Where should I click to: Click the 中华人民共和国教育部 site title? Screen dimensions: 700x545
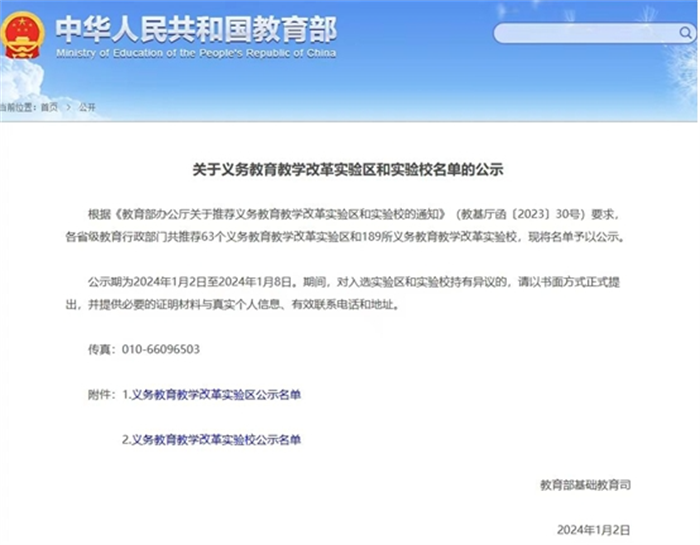(196, 30)
